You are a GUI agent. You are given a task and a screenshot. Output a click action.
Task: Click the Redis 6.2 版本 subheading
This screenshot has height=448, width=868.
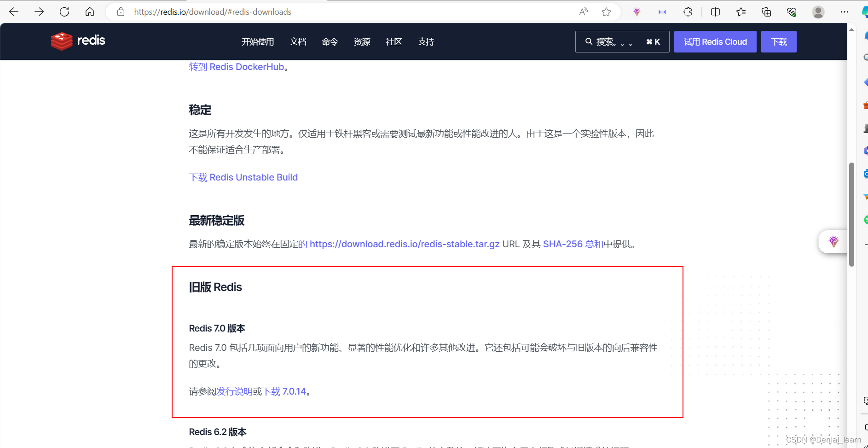[x=218, y=432]
